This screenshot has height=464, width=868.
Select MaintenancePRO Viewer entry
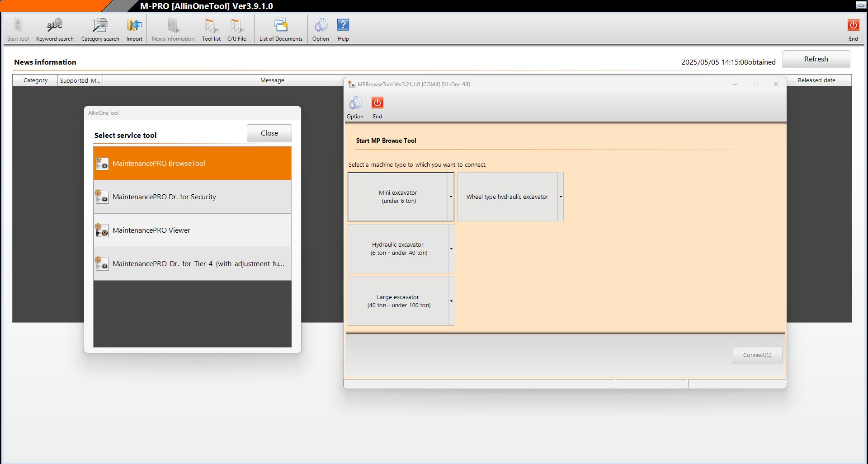click(x=193, y=230)
